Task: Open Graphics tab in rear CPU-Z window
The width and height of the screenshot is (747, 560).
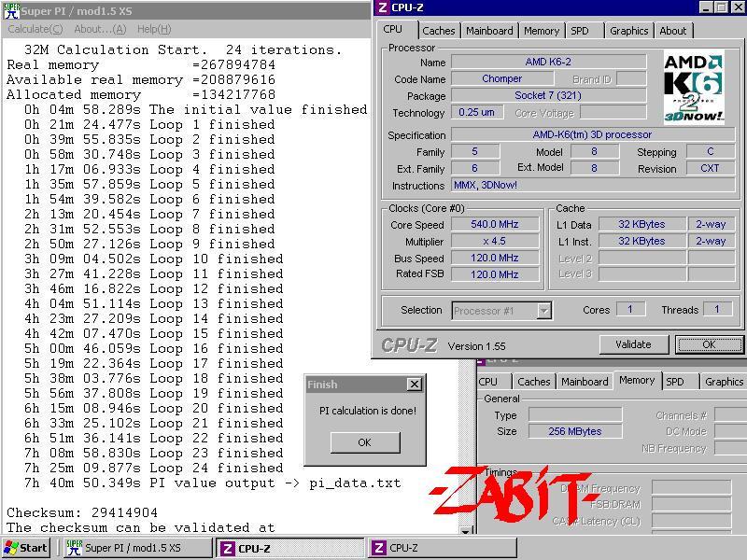Action: point(723,382)
